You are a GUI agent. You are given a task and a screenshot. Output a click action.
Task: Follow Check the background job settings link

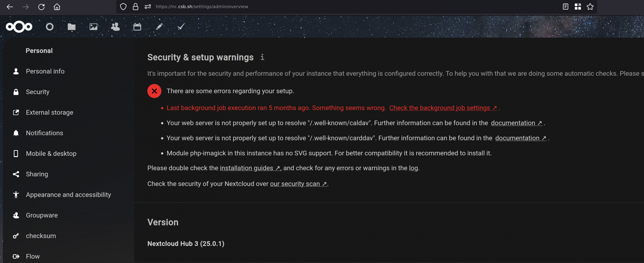[x=443, y=108]
